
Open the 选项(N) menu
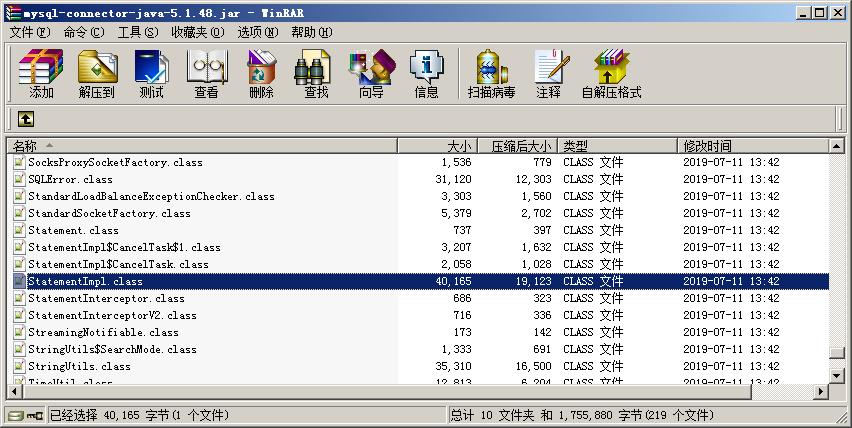(258, 33)
